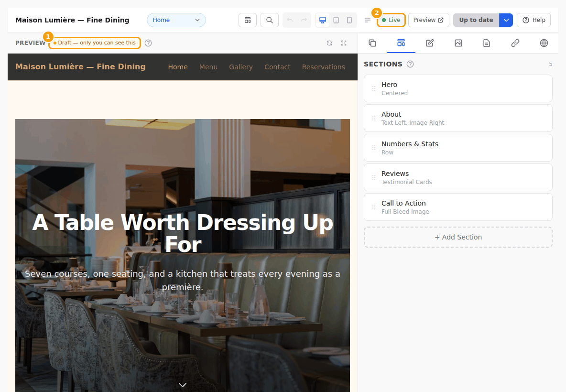Click the help icon beside the Draft badge
The image size is (566, 392).
coord(148,43)
